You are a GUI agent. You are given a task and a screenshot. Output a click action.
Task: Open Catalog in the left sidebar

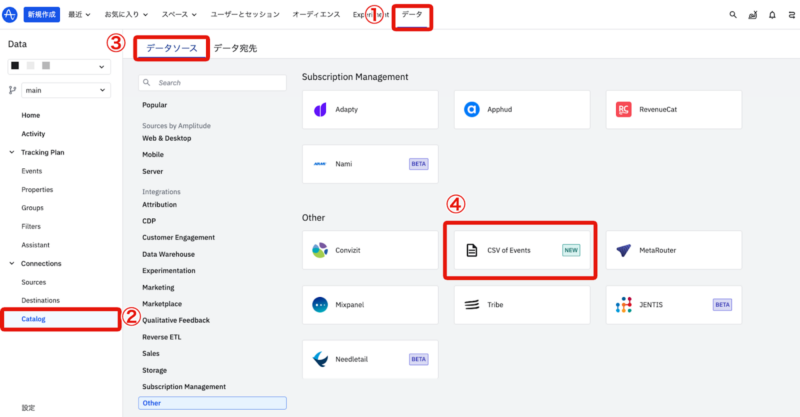point(34,319)
